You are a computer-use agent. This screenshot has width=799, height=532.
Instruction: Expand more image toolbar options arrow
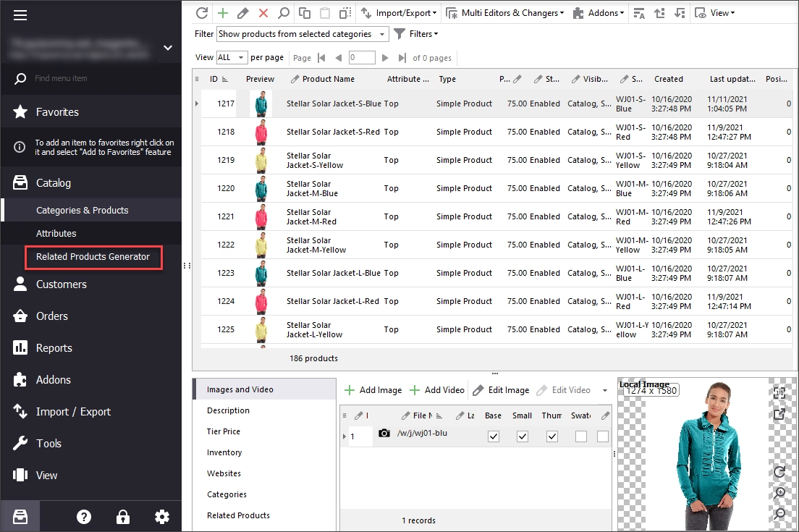pos(605,390)
